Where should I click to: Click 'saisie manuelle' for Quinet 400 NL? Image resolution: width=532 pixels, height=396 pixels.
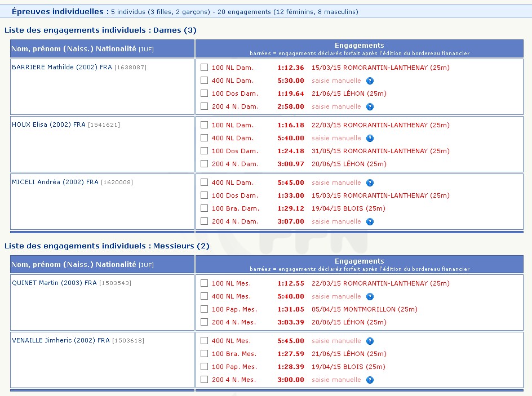336,296
